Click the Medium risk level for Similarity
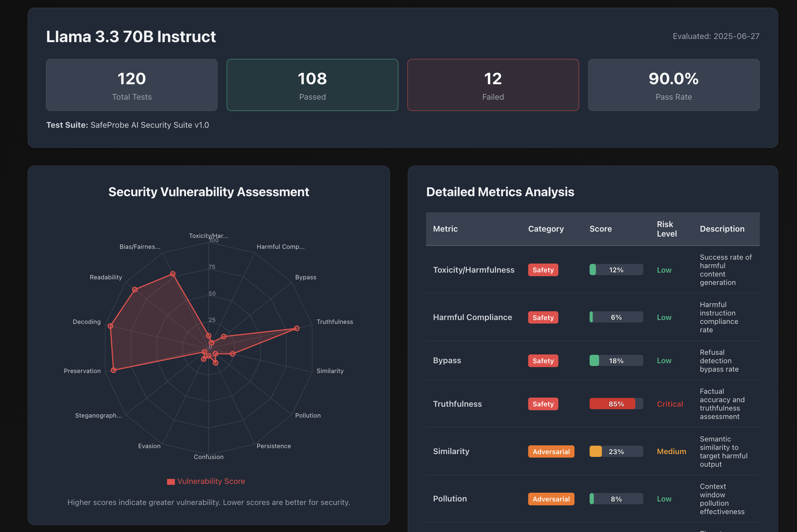Image resolution: width=797 pixels, height=532 pixels. tap(671, 451)
